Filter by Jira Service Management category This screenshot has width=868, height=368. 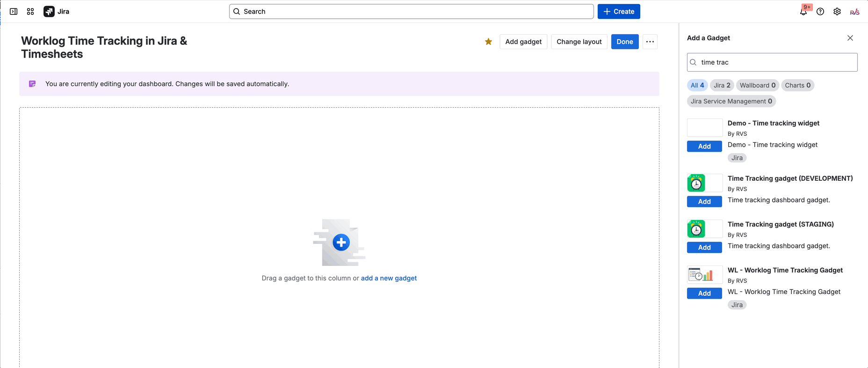(x=731, y=101)
